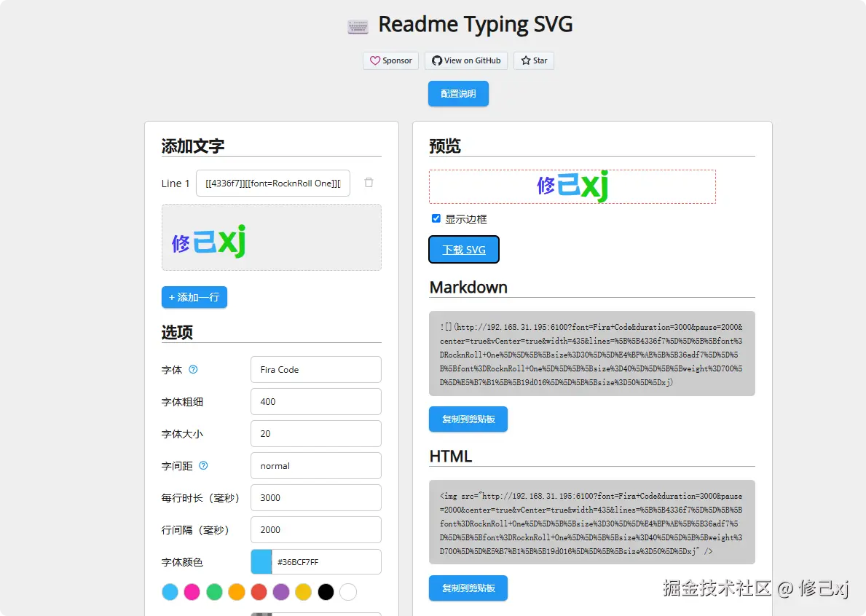Screen dimensions: 866x616
Task: Pick the white preset color
Action: coord(348,592)
